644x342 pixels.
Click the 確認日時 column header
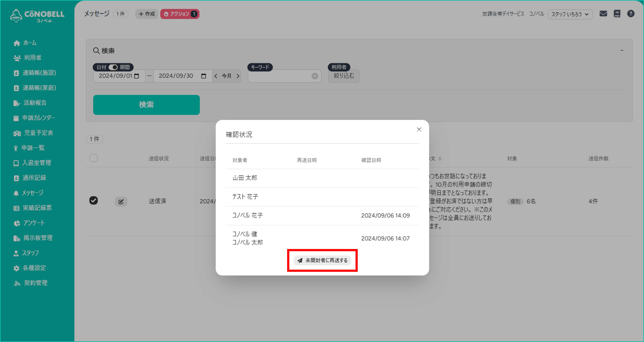coord(371,160)
